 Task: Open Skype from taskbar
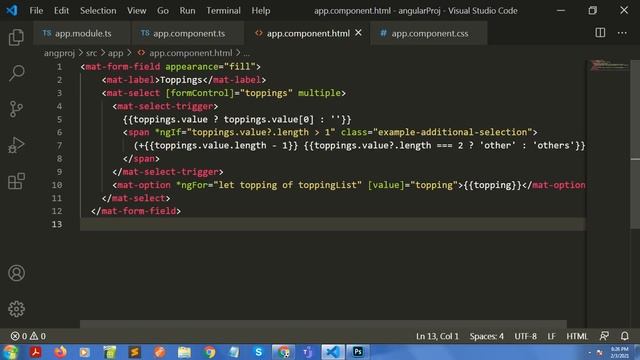(x=258, y=352)
